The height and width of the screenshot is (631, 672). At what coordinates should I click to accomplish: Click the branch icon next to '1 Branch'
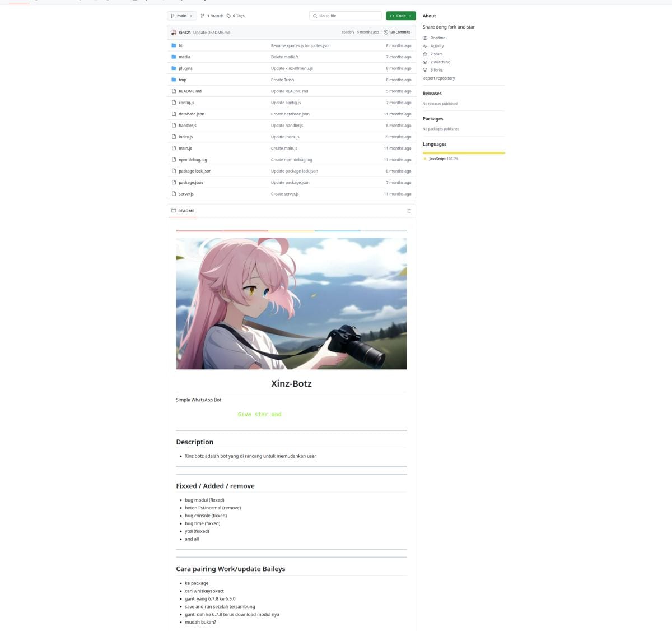point(203,16)
